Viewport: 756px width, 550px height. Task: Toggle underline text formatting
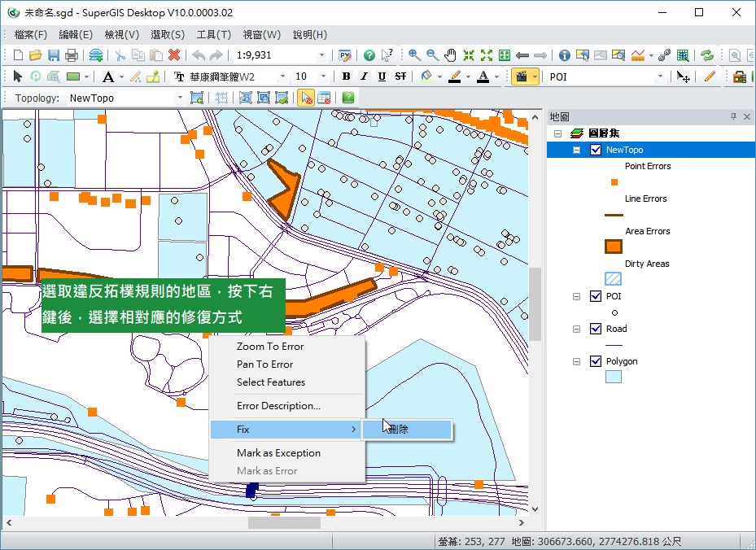[382, 76]
